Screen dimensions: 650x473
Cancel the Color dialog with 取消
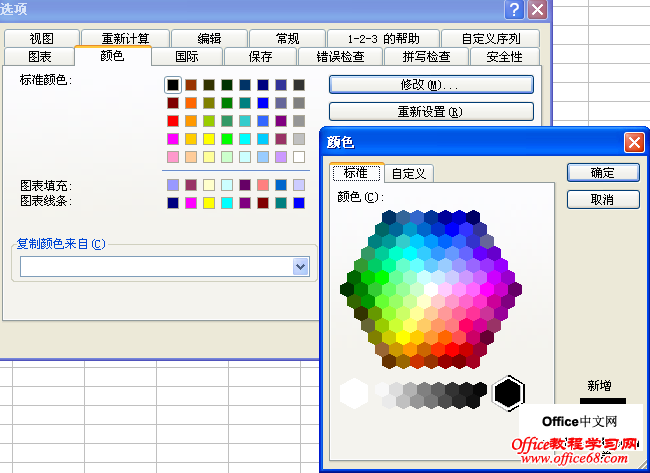pyautogui.click(x=602, y=200)
